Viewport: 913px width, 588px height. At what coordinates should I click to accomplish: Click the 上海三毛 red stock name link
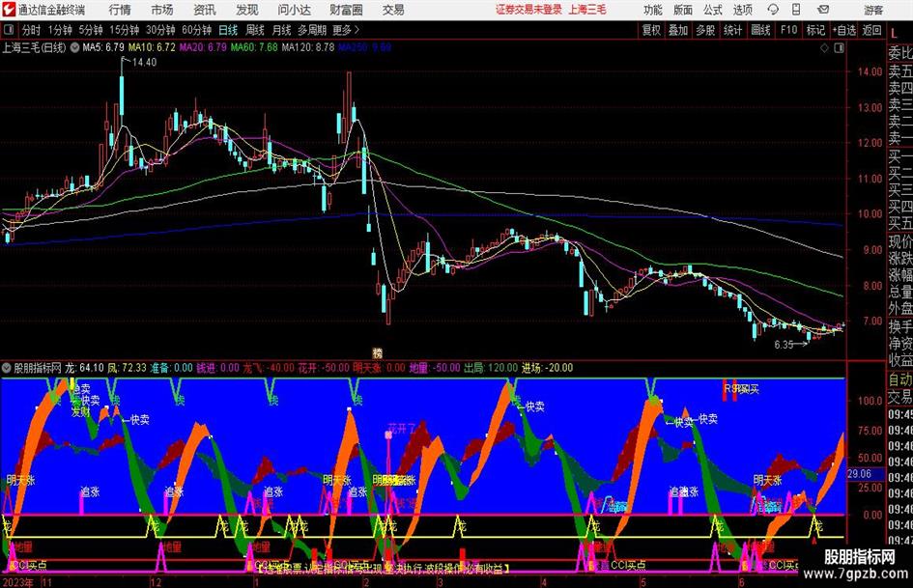587,10
